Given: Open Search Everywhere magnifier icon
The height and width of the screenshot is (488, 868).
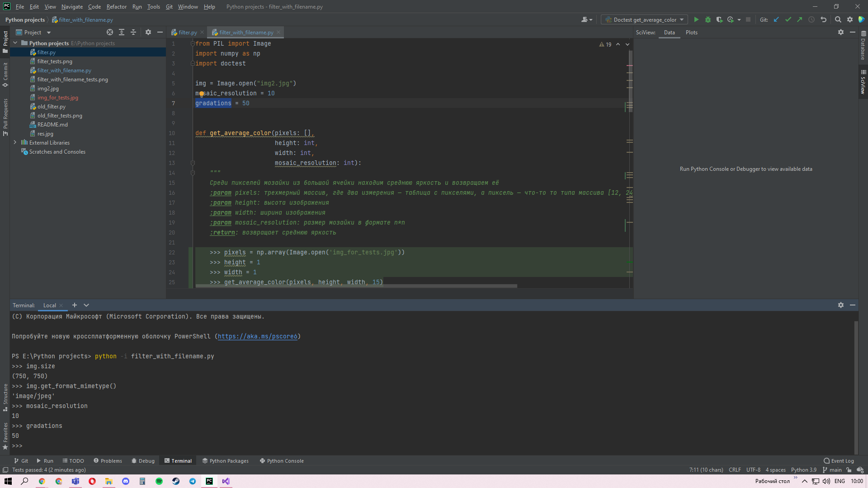Looking at the screenshot, I should [838, 19].
